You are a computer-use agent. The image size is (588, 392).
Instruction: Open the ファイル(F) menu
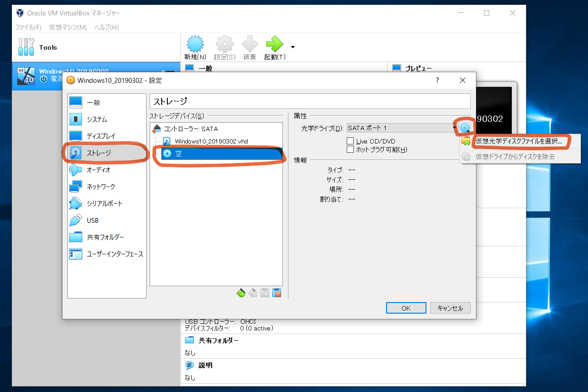tap(28, 27)
